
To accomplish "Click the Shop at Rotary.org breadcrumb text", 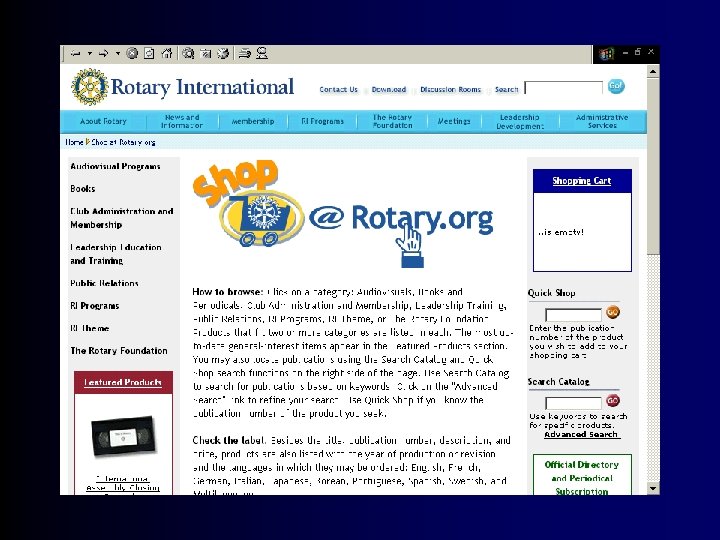I will (123, 142).
